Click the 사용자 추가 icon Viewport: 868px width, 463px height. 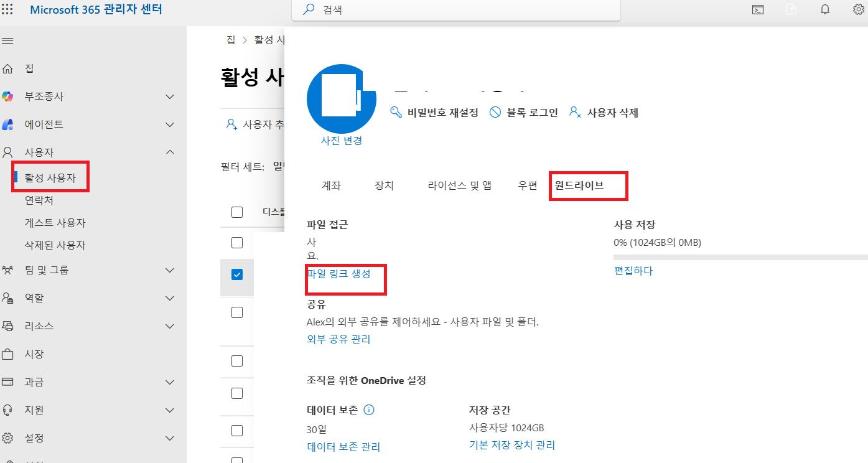[231, 124]
